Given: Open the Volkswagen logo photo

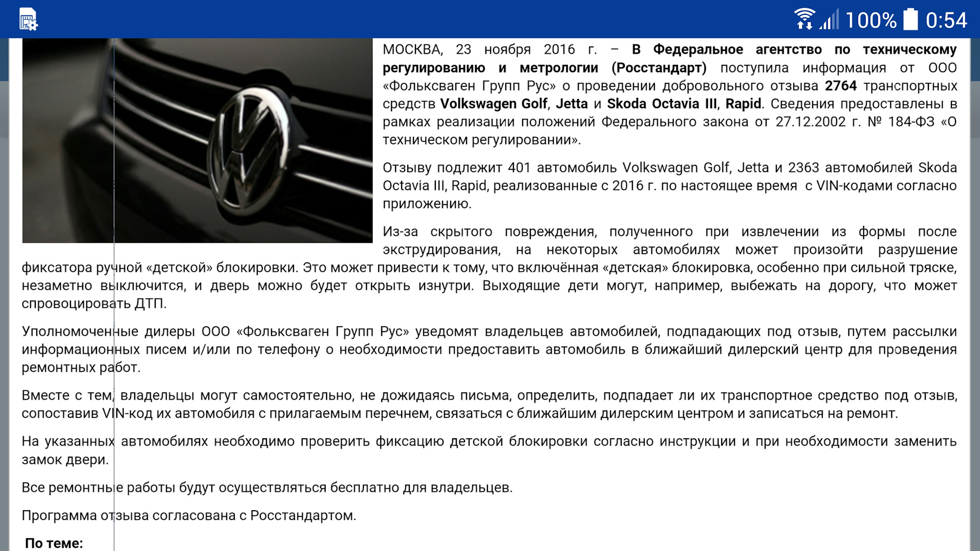Looking at the screenshot, I should coord(197,140).
